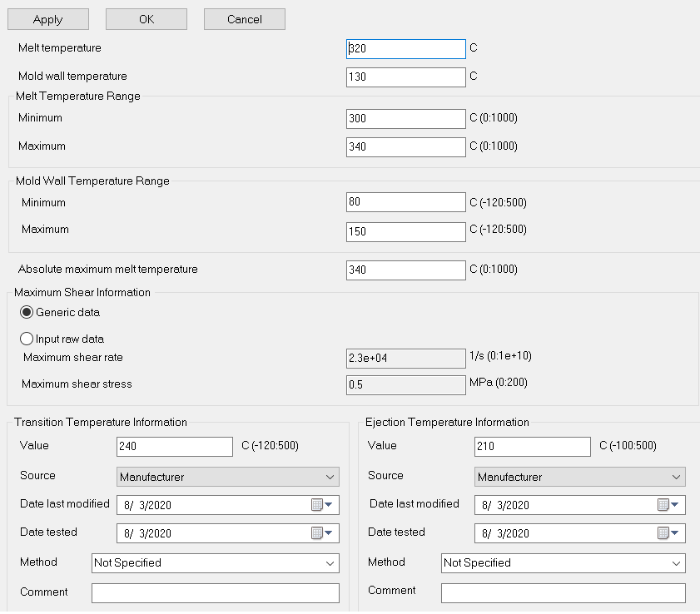The image size is (700, 614).
Task: Open calendar for Transition Date tested
Action: pyautogui.click(x=321, y=533)
